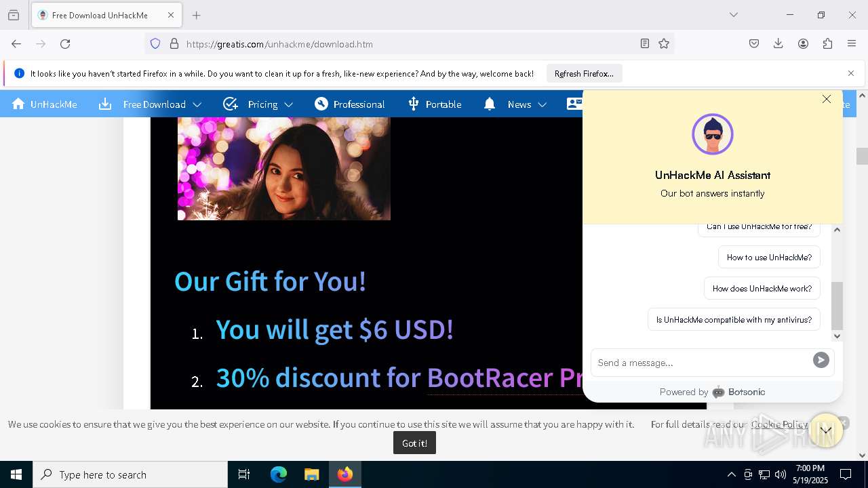Click the UnHackMe home icon
868x488 pixels.
click(18, 104)
